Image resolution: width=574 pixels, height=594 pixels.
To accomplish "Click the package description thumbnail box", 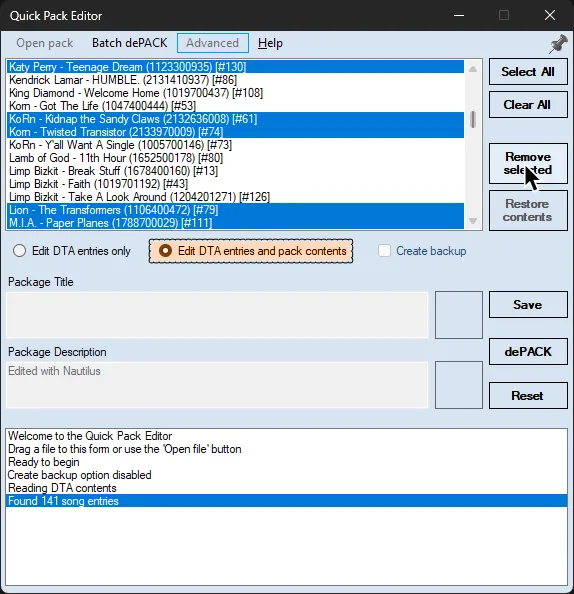I will (x=459, y=385).
